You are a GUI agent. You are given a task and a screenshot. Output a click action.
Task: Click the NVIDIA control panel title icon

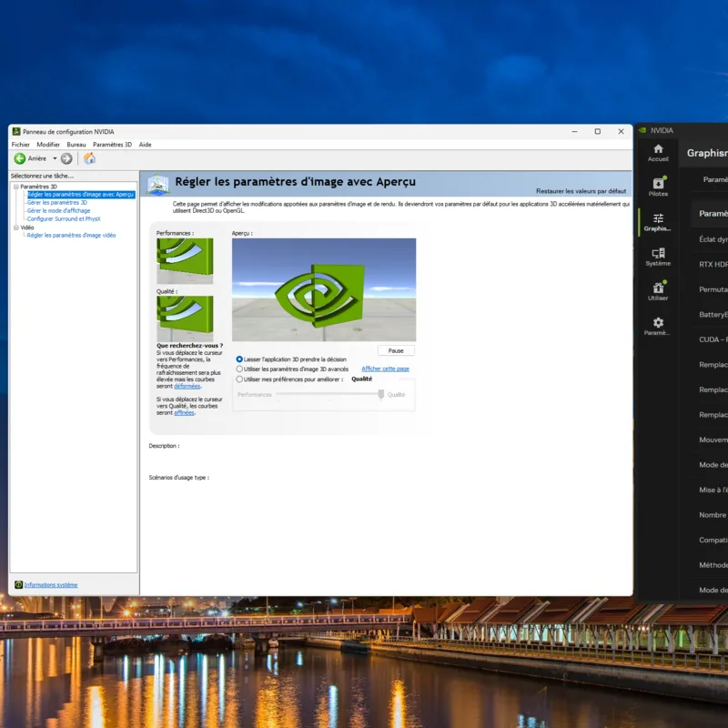(x=16, y=132)
